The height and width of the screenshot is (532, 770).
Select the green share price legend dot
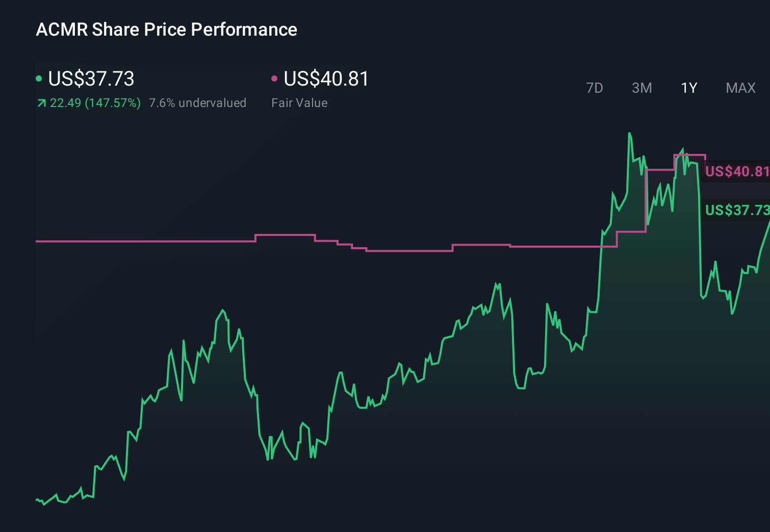pos(40,77)
